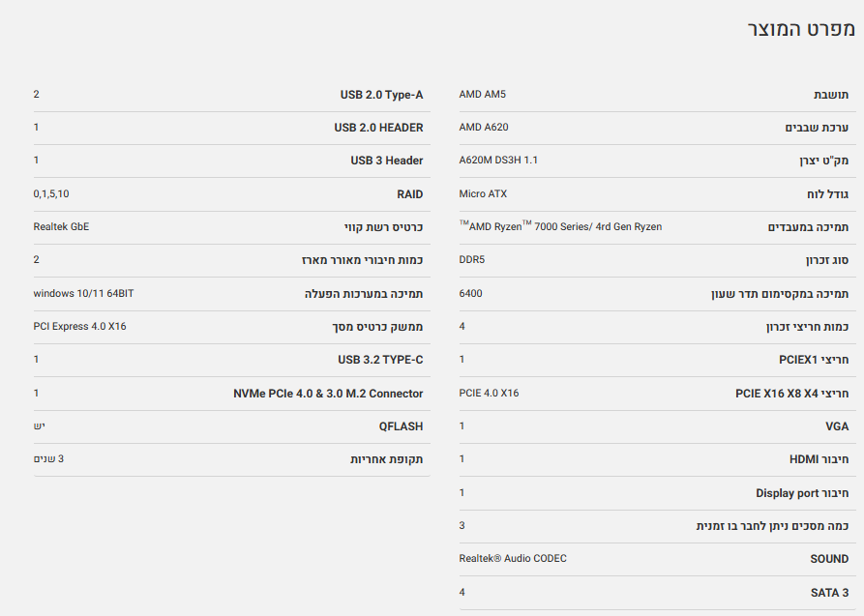Select the 'Realtek GbE' network card value
The width and height of the screenshot is (864, 616).
[x=61, y=226]
